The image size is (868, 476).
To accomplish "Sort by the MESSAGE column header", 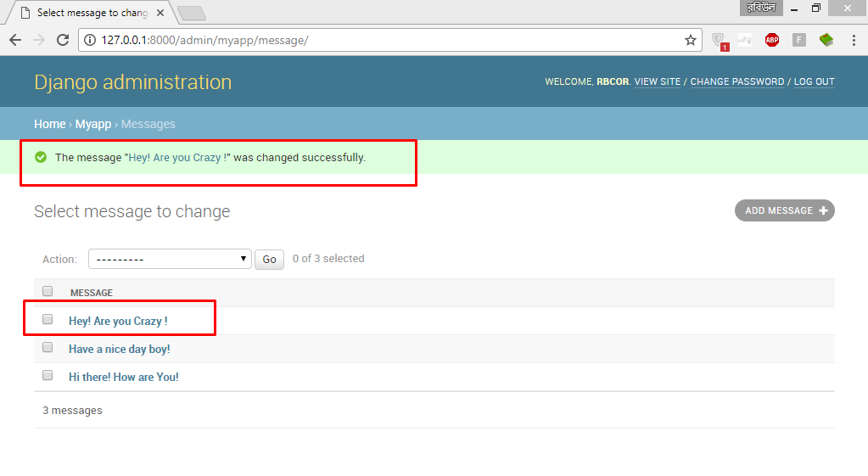I will pyautogui.click(x=92, y=293).
